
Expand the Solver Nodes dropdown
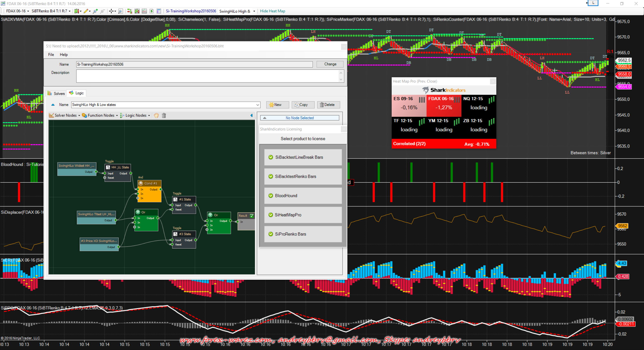click(65, 115)
